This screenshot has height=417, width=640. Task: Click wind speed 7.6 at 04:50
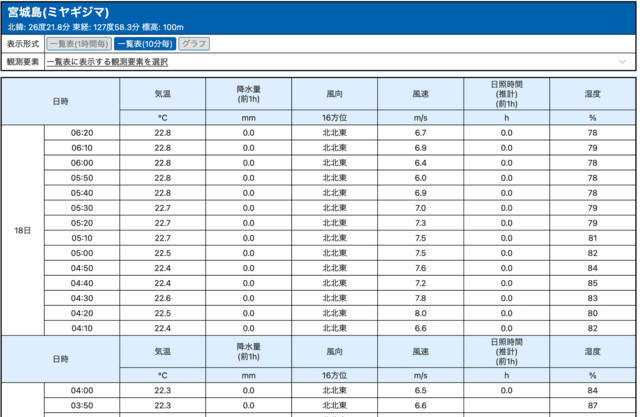[x=420, y=268]
